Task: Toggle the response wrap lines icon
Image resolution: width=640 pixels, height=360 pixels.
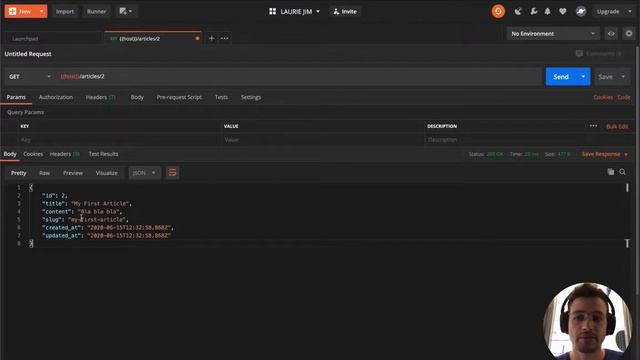Action: pyautogui.click(x=173, y=173)
